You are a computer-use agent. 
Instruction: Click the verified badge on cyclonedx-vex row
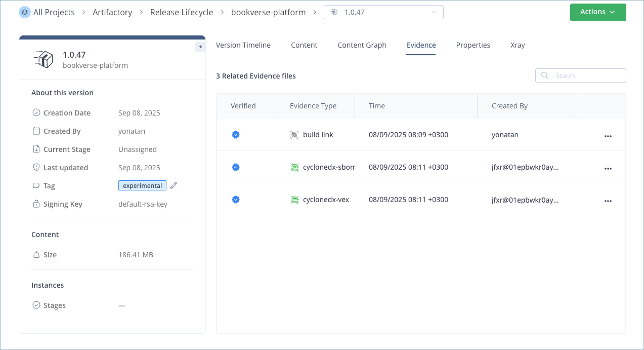(235, 199)
